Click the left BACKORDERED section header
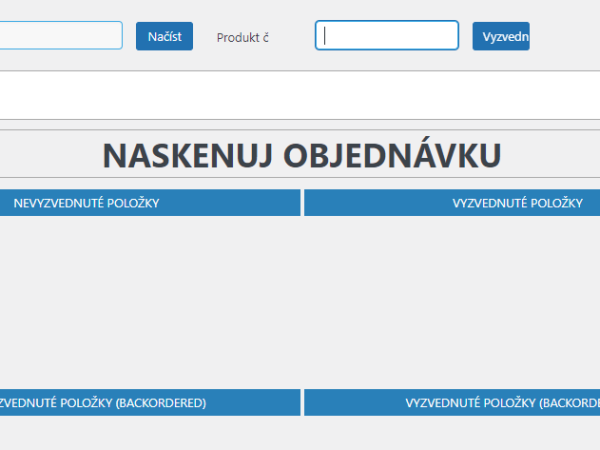Screen dimensions: 600x450 click(150, 403)
